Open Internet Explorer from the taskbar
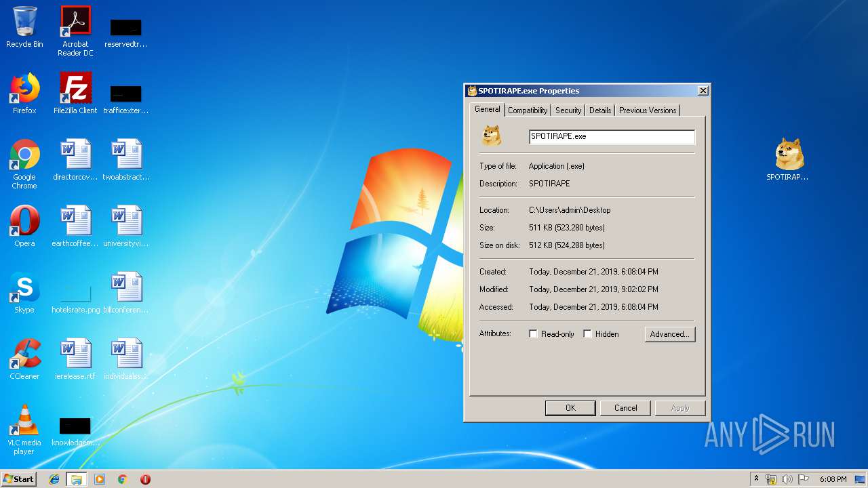The image size is (868, 488). coord(54,479)
